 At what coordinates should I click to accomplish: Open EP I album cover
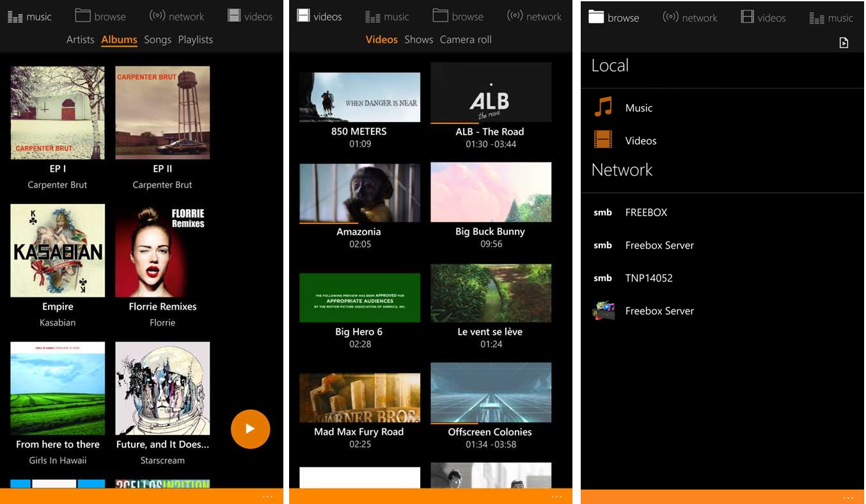58,113
